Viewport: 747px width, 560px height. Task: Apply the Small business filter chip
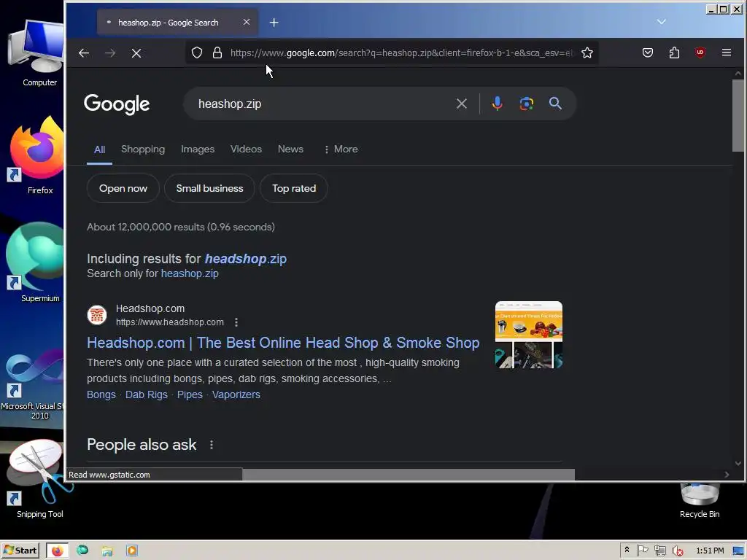click(x=209, y=188)
